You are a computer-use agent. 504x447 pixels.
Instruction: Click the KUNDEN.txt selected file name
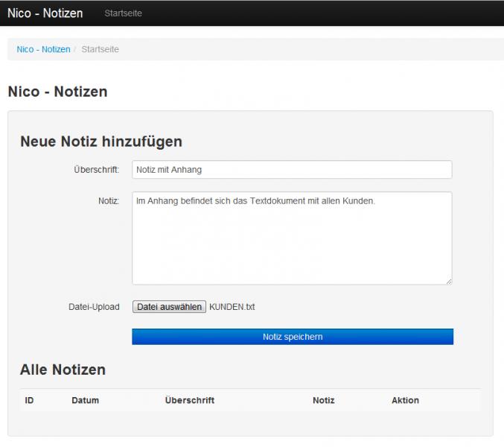click(x=232, y=307)
